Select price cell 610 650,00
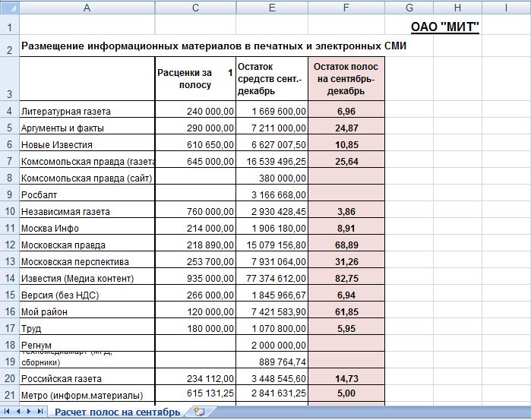 195,144
